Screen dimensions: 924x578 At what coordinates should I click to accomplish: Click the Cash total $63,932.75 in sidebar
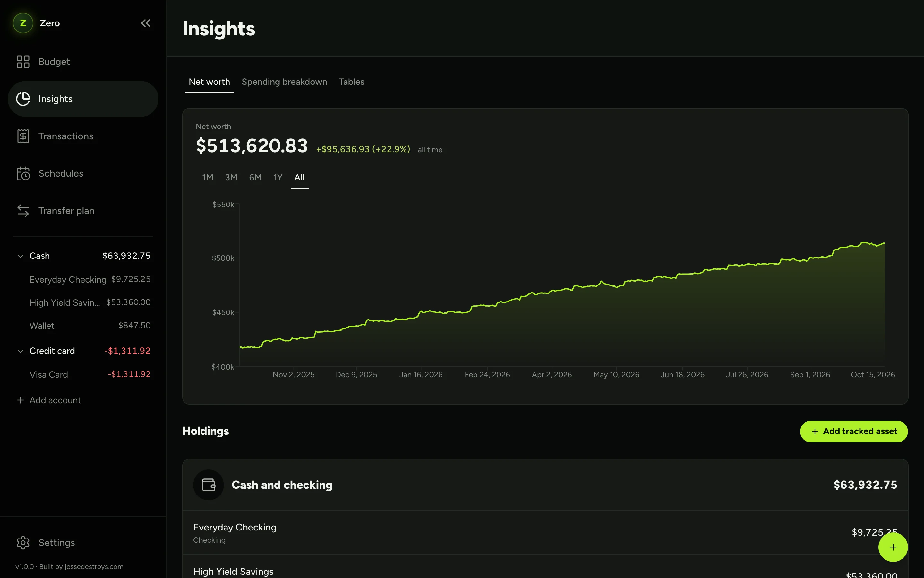[126, 256]
